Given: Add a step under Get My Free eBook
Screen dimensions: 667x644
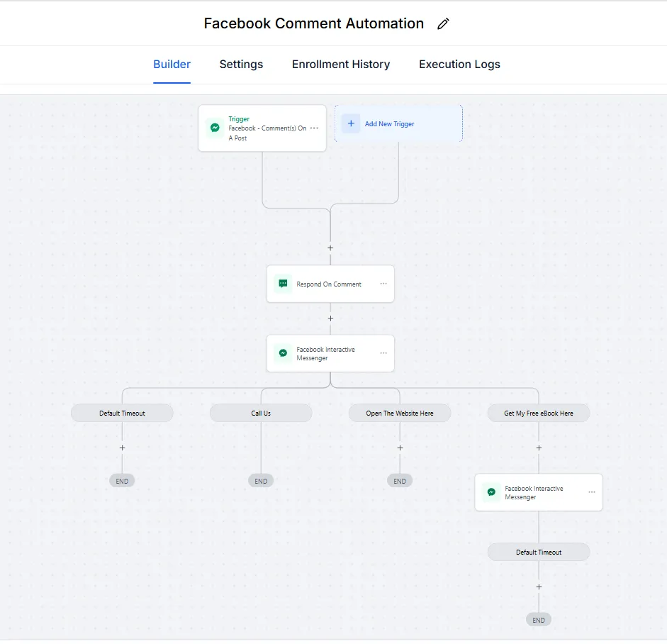Looking at the screenshot, I should coord(539,448).
